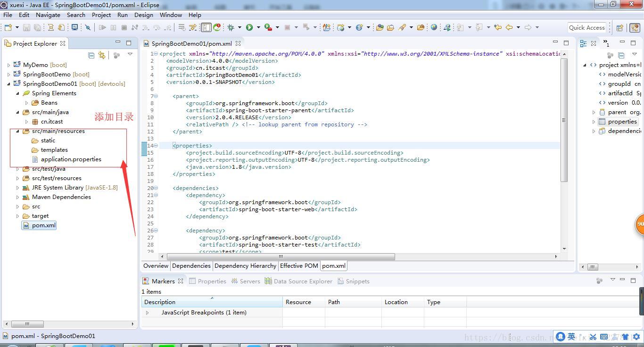
Task: Open the Project Explorer View Menu triangle
Action: coord(130,55)
